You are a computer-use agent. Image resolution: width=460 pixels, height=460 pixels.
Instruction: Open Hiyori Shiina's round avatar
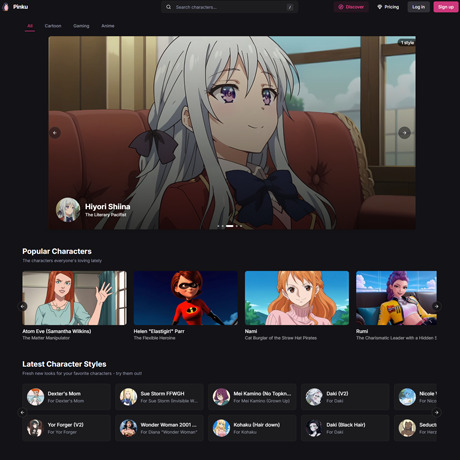[x=68, y=210]
